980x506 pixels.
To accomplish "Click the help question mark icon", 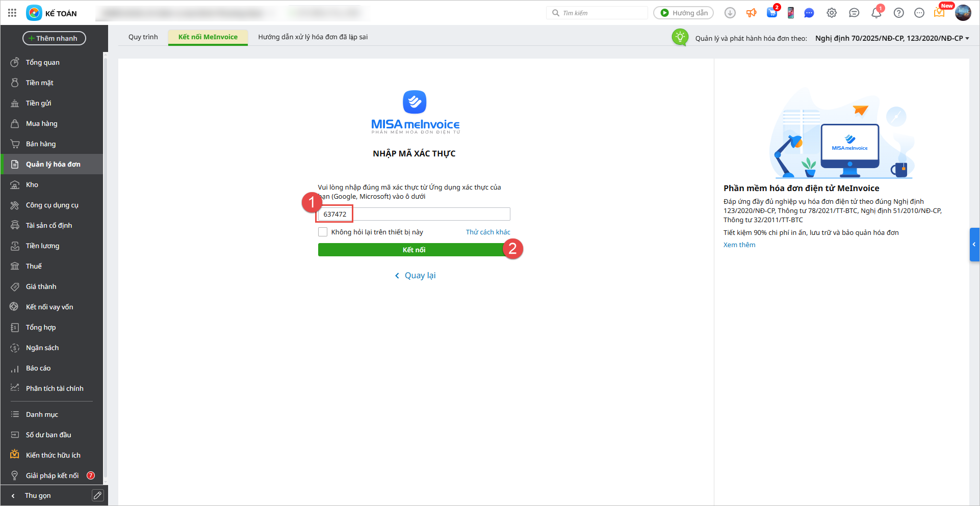I will [899, 13].
